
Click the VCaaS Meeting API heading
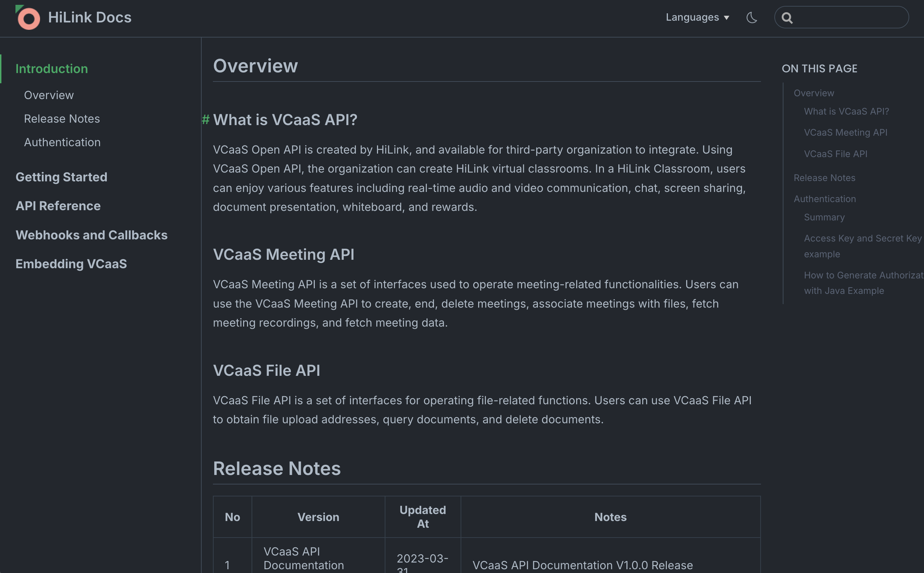[x=283, y=255]
